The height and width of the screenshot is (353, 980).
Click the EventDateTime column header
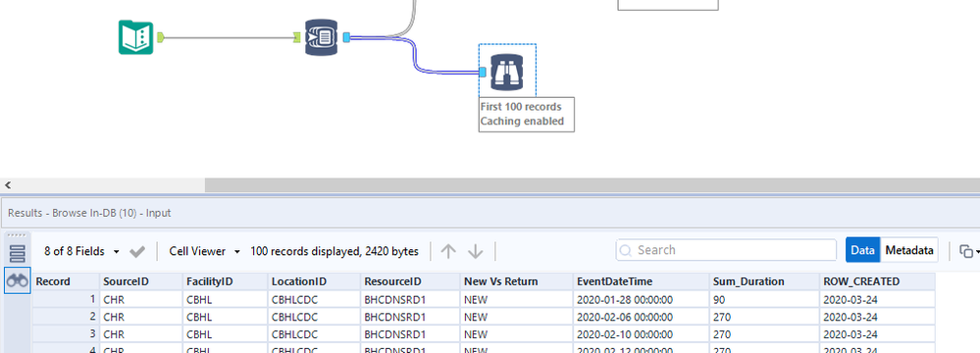(x=642, y=281)
